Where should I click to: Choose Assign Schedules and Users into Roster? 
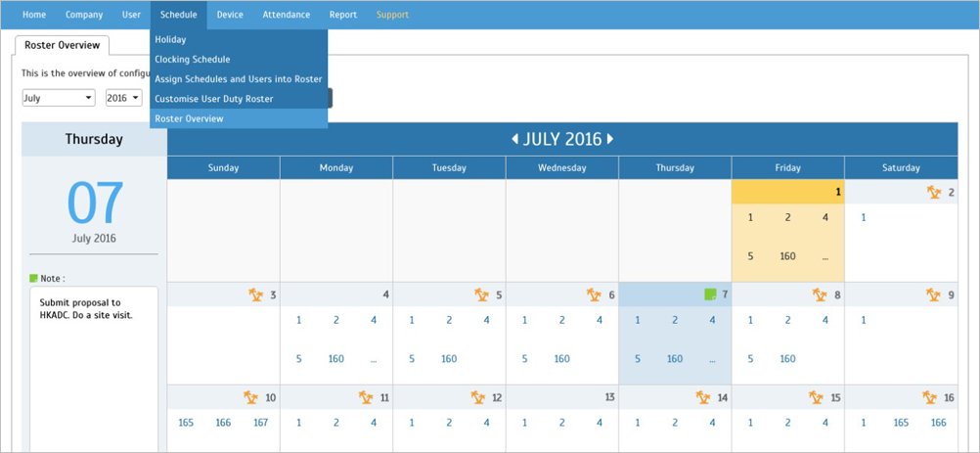(239, 79)
